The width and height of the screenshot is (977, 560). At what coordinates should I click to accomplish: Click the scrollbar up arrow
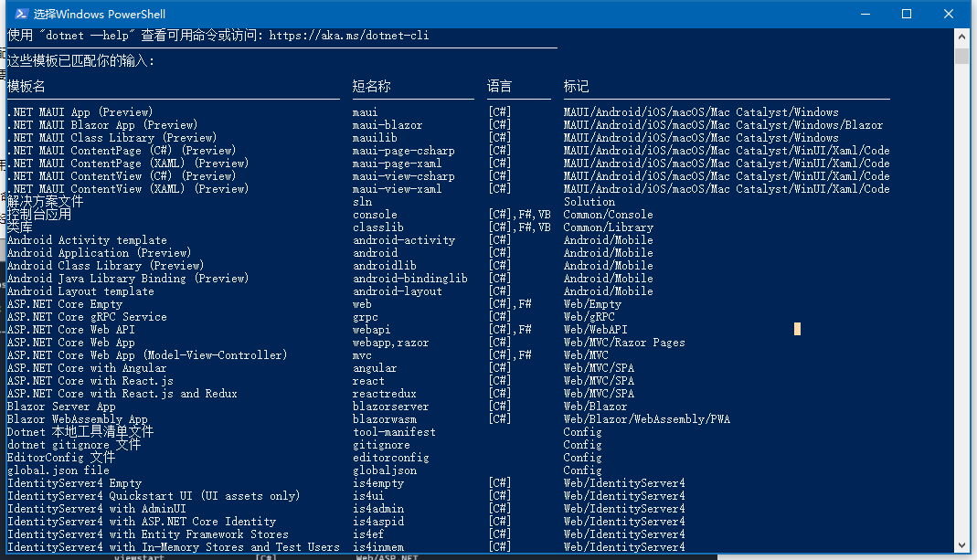[961, 37]
